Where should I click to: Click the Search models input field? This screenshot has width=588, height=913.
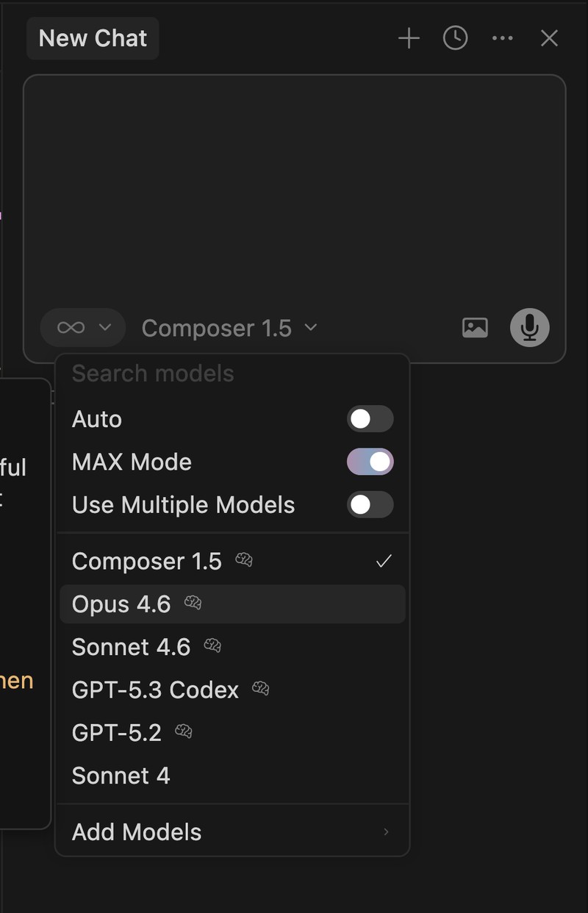click(232, 373)
